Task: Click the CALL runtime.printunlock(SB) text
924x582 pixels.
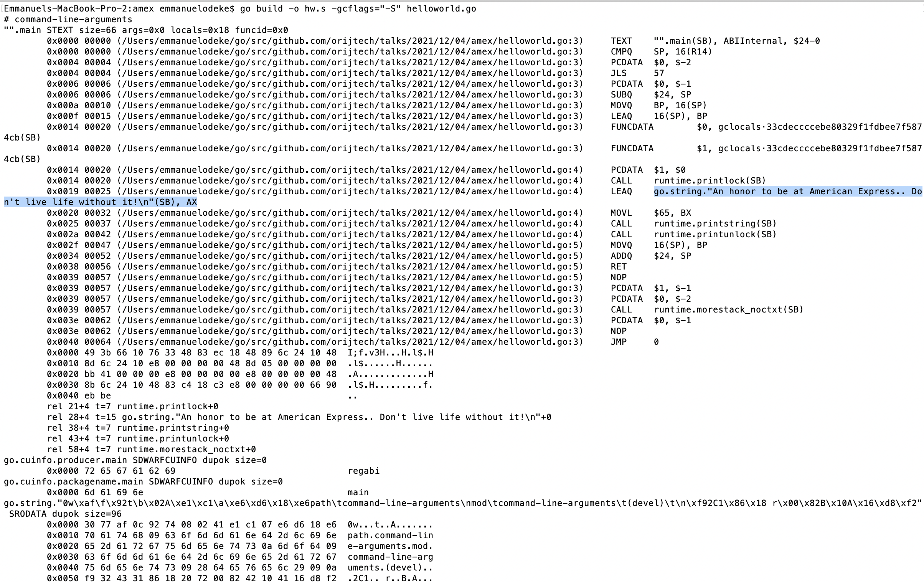Action: 693,234
